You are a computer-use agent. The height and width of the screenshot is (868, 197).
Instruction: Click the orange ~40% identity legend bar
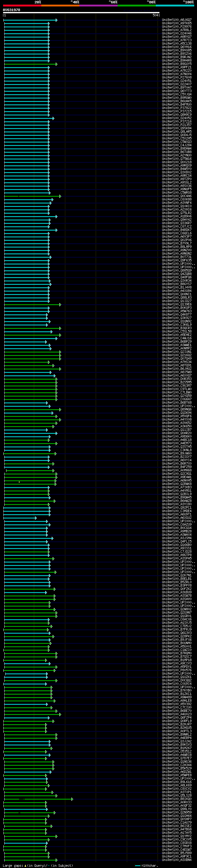pos(60,6)
